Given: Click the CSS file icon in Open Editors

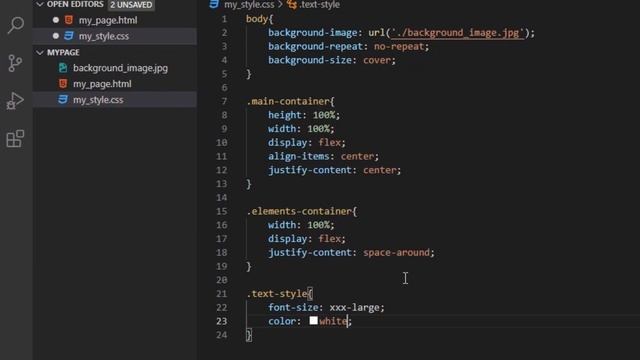Looking at the screenshot, I should pyautogui.click(x=69, y=36).
